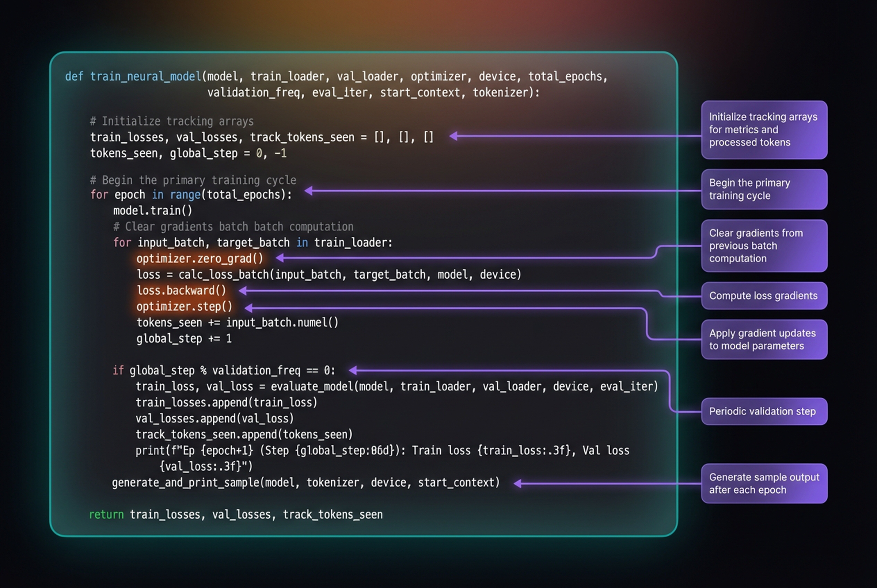
Task: Click the 'evaluate_model(model, train_loader...' line
Action: 397,387
